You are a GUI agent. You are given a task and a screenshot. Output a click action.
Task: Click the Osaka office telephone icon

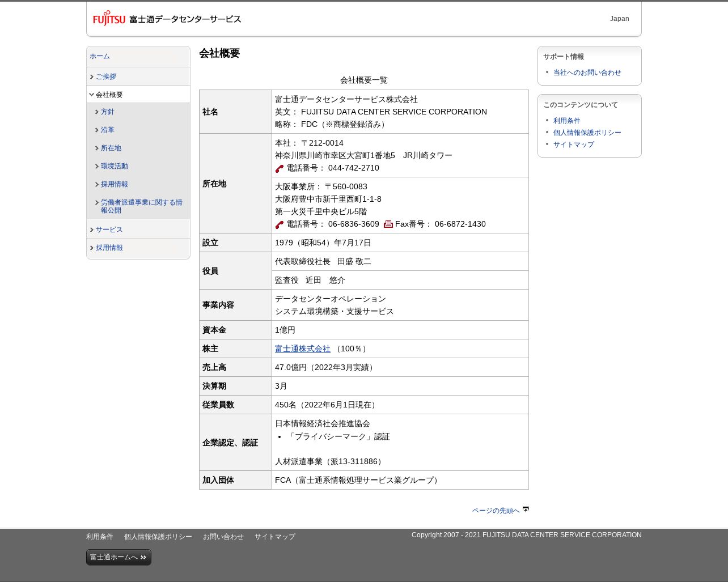[x=280, y=224]
